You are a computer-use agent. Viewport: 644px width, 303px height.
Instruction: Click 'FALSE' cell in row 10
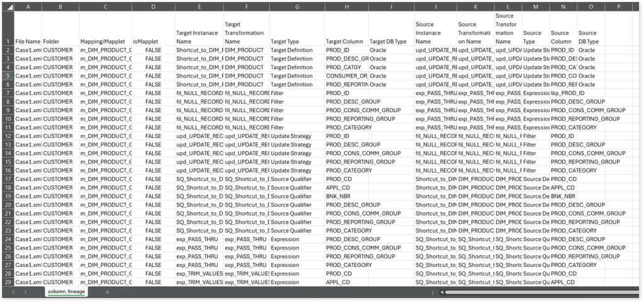[153, 119]
